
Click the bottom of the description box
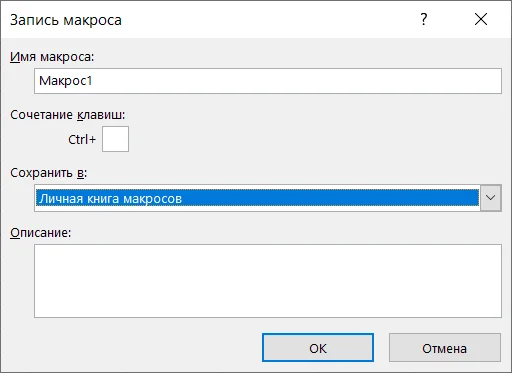268,310
